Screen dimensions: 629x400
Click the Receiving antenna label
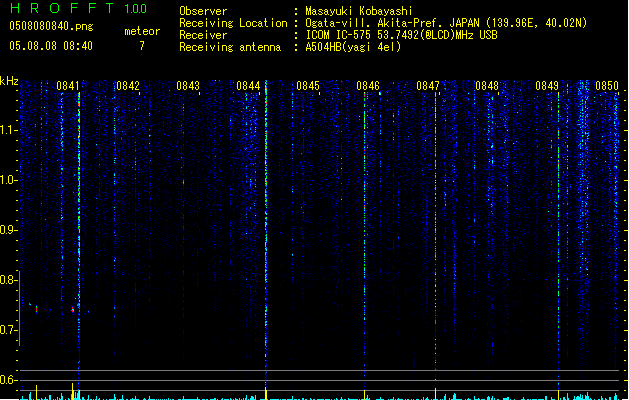pyautogui.click(x=230, y=47)
